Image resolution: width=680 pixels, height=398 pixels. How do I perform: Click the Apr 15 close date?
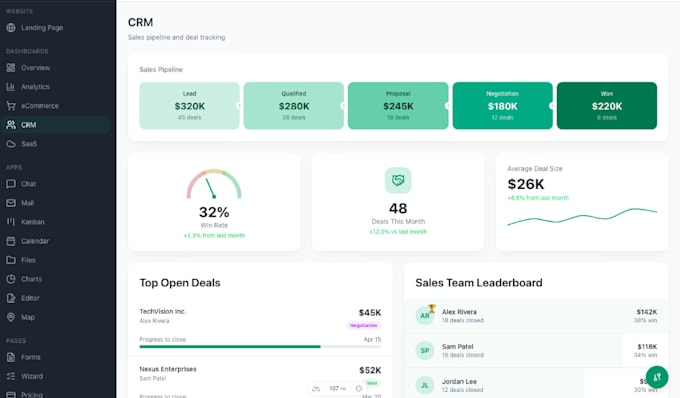tap(373, 339)
